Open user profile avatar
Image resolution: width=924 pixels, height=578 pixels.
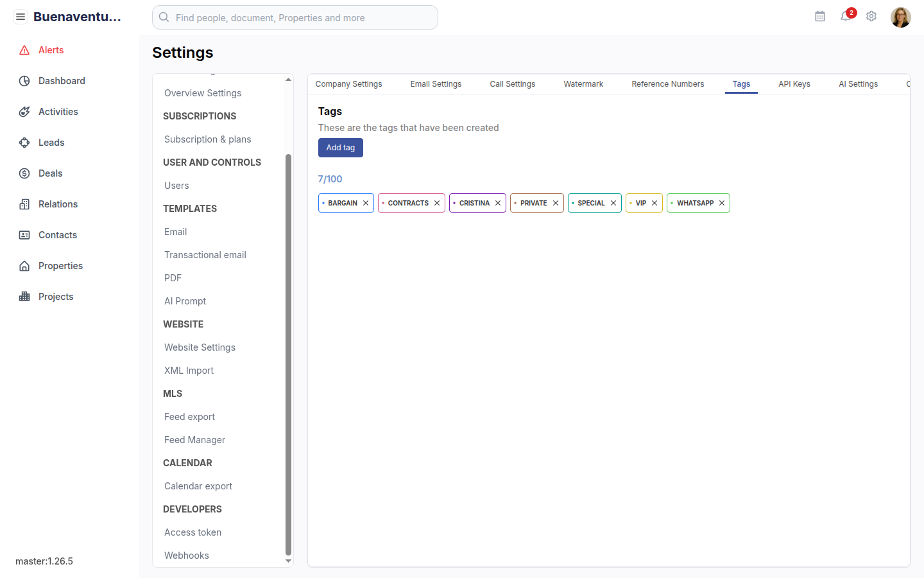(901, 17)
